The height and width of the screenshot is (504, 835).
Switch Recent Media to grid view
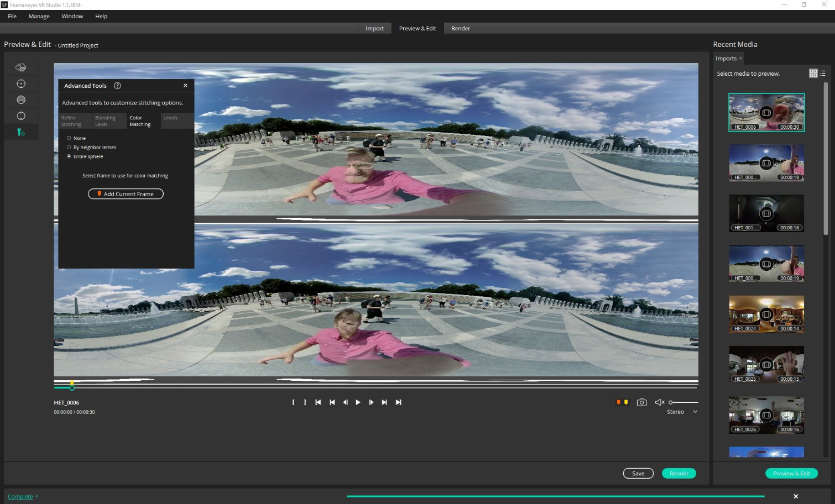813,73
